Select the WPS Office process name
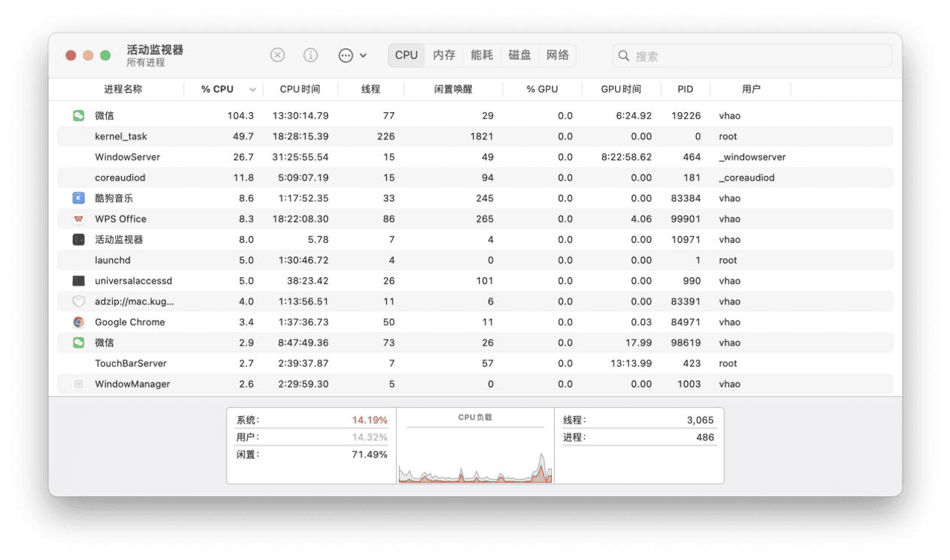Image resolution: width=950 pixels, height=560 pixels. point(120,219)
